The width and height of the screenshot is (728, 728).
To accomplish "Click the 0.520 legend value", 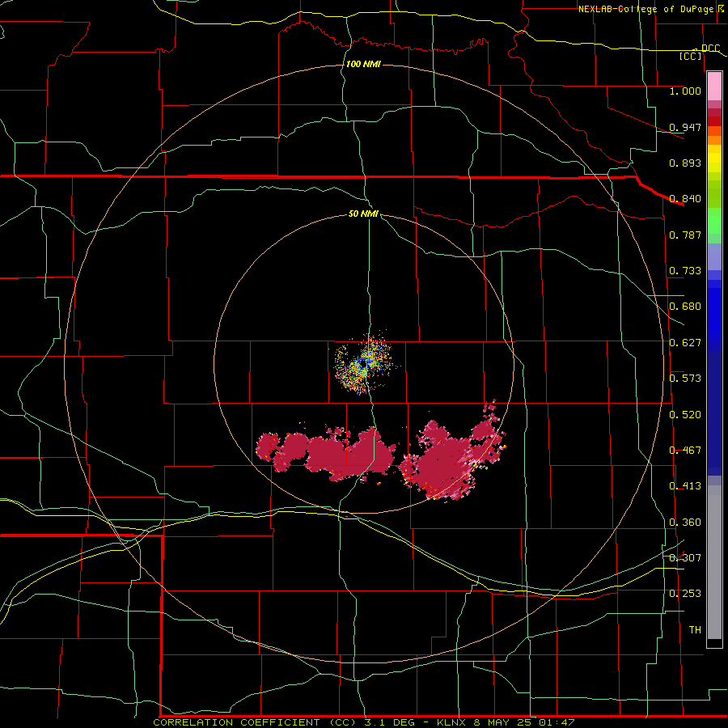I will (685, 415).
